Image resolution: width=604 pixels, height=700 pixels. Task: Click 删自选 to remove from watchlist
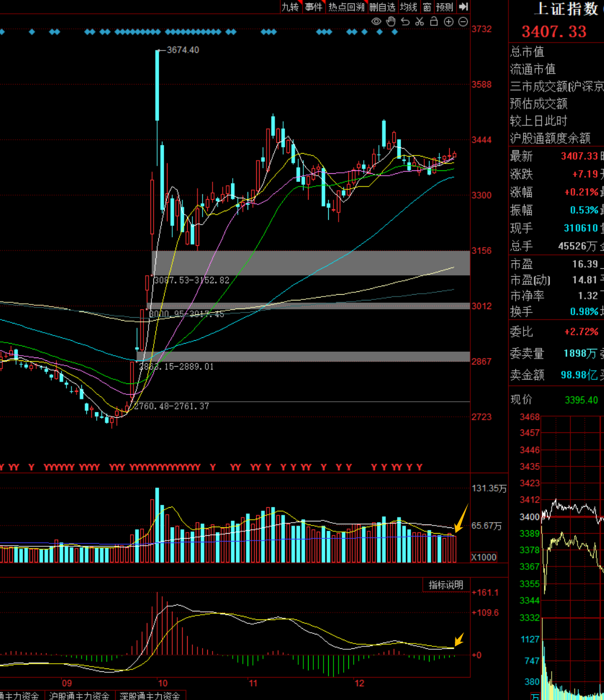(382, 7)
